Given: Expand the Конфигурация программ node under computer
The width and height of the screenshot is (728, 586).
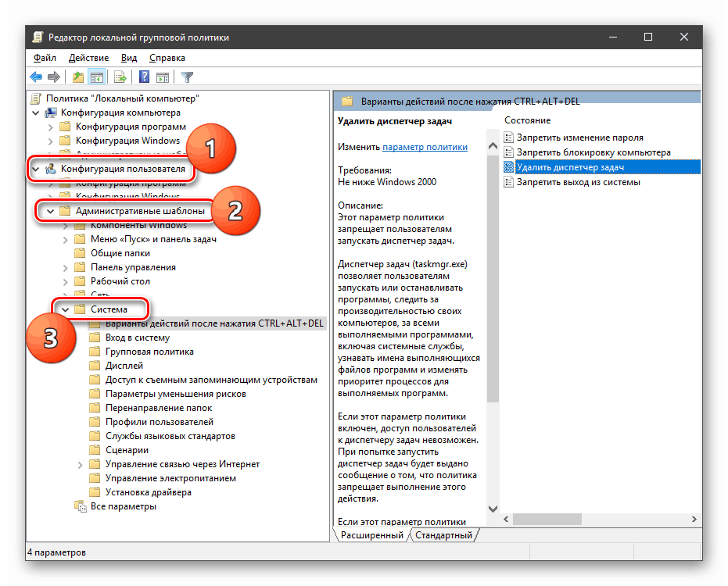Looking at the screenshot, I should (51, 127).
